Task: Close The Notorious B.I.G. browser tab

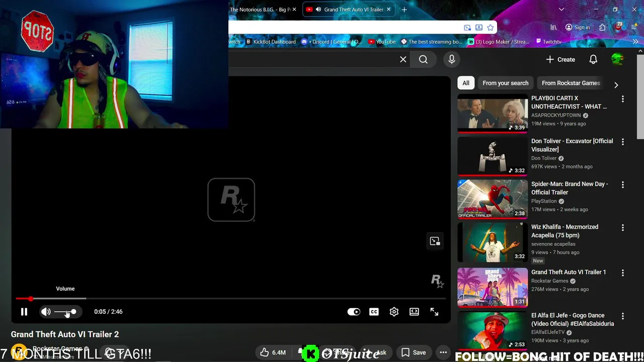Action: (294, 10)
